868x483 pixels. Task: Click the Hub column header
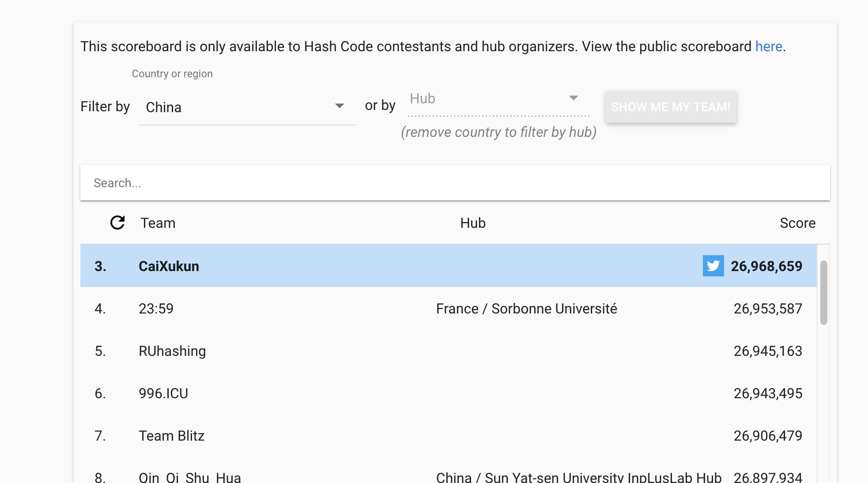[473, 223]
